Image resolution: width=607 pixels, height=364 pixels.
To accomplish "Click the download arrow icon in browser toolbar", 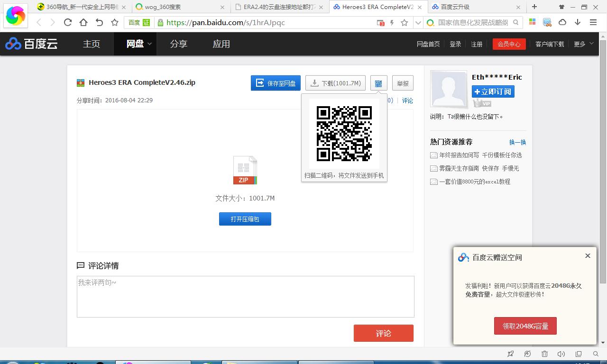I will point(578,22).
